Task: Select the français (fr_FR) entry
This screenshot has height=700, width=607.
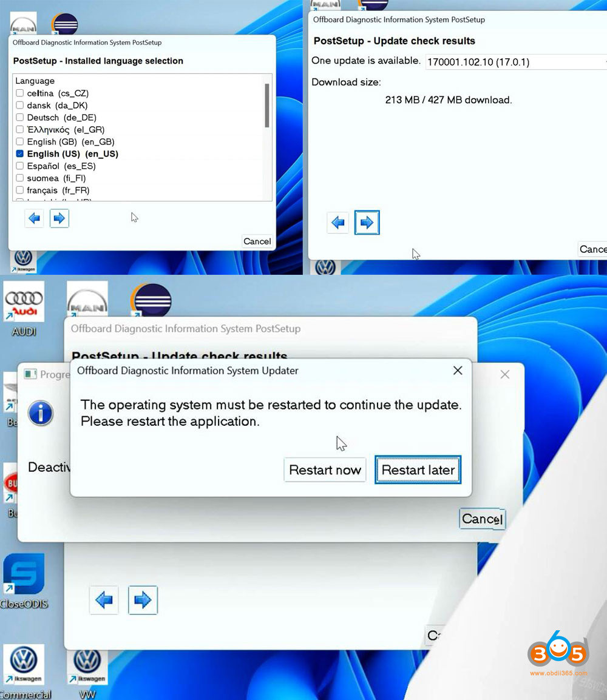Action: point(19,190)
